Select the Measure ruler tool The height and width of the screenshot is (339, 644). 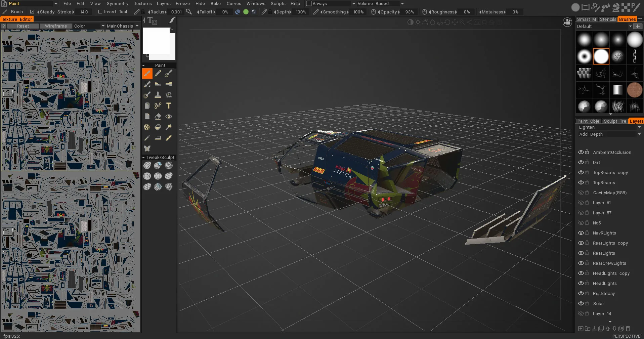point(169,138)
